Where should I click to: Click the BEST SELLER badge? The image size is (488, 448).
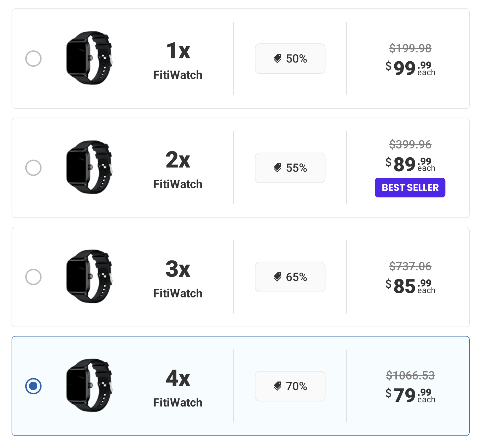[x=410, y=188]
